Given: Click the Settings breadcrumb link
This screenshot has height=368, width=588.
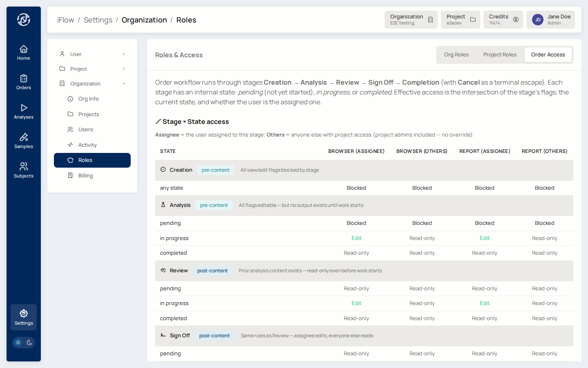Looking at the screenshot, I should 98,20.
